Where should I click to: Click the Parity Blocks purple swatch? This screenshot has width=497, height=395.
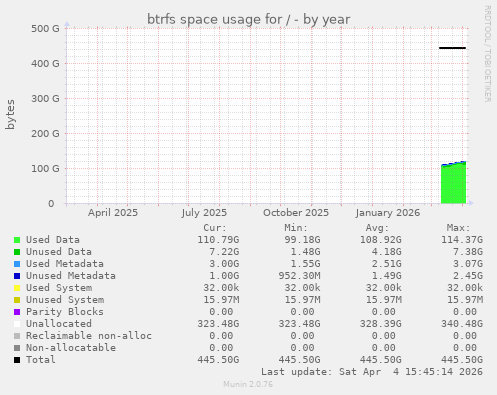tap(17, 312)
